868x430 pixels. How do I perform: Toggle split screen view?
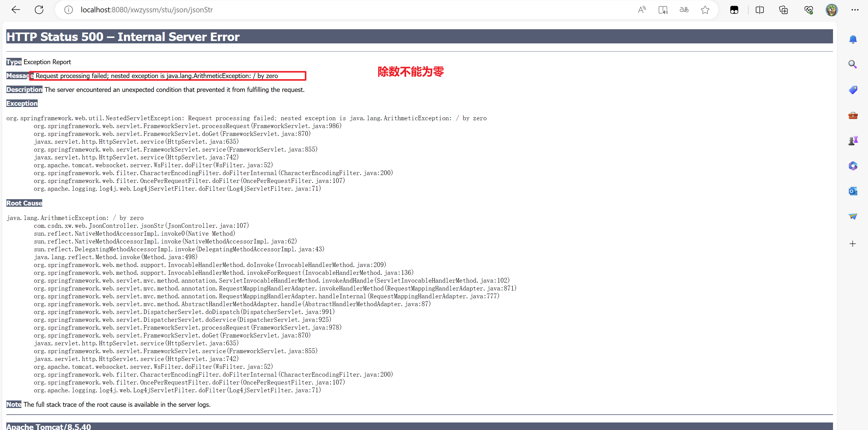pyautogui.click(x=759, y=10)
